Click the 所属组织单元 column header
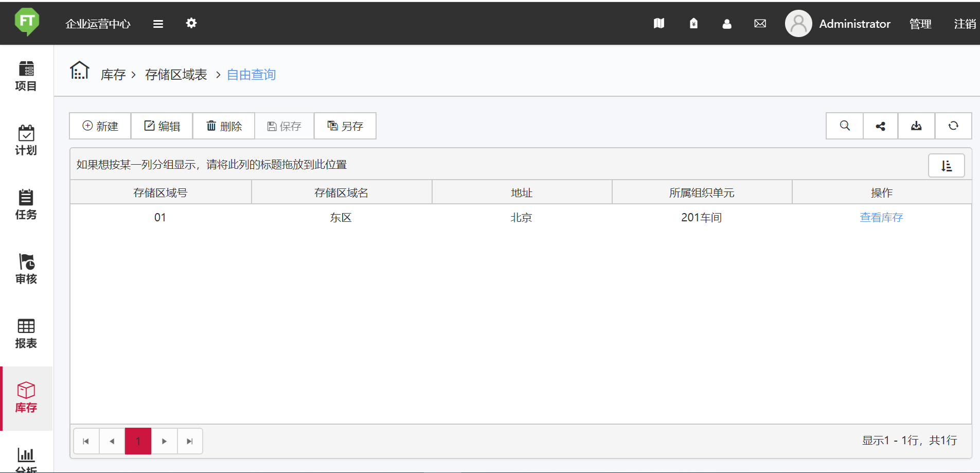This screenshot has height=473, width=980. point(702,192)
